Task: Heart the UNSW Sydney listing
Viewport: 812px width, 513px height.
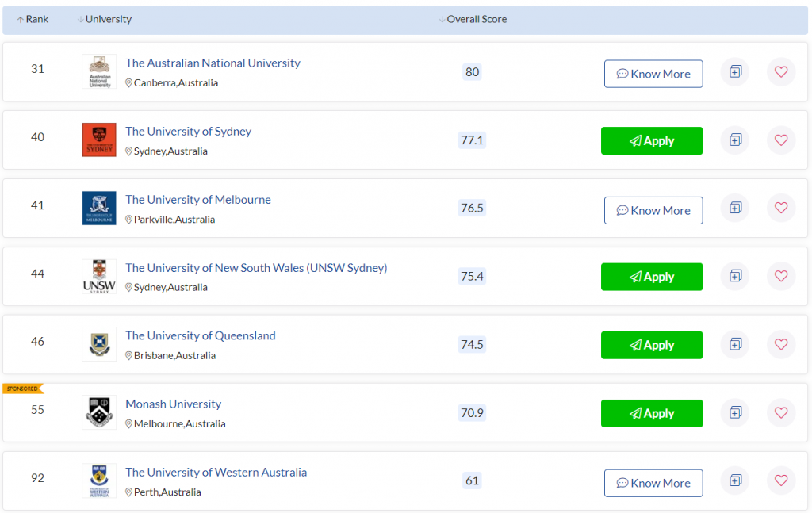Action: click(x=781, y=277)
